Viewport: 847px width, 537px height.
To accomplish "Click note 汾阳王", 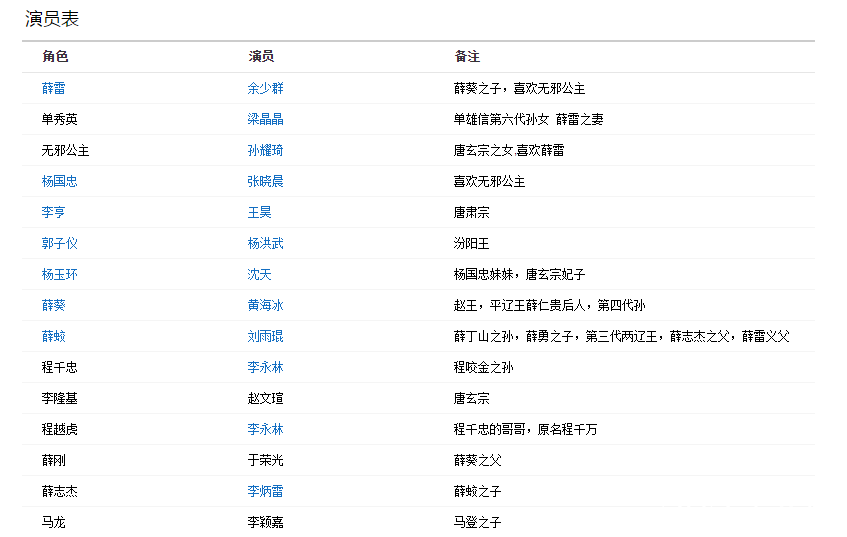I will click(x=472, y=243).
